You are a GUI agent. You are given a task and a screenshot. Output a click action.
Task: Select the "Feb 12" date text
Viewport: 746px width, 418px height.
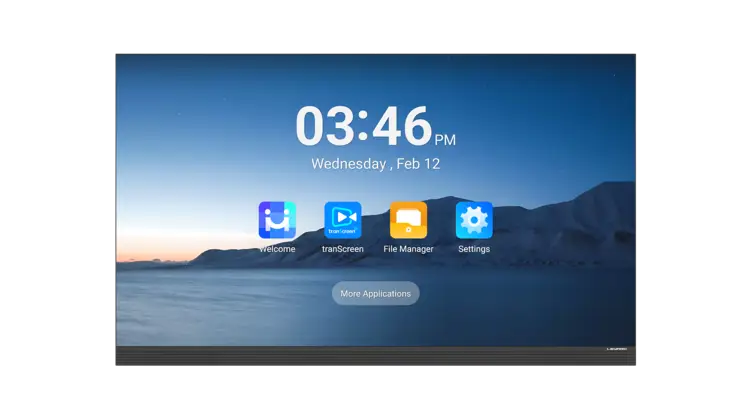pyautogui.click(x=418, y=164)
